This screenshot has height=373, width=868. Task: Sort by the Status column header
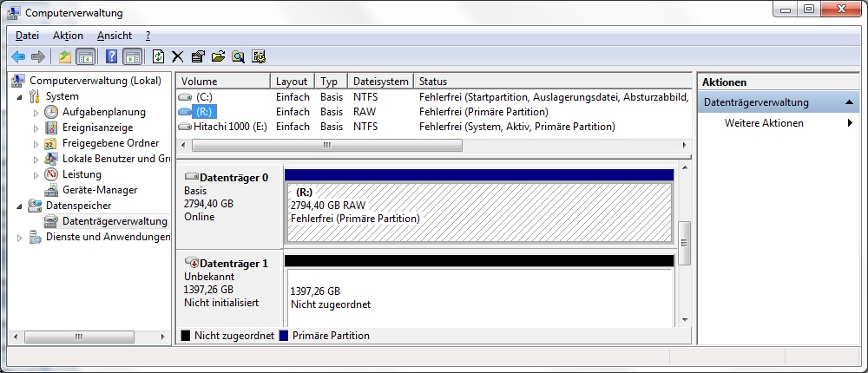tap(552, 82)
